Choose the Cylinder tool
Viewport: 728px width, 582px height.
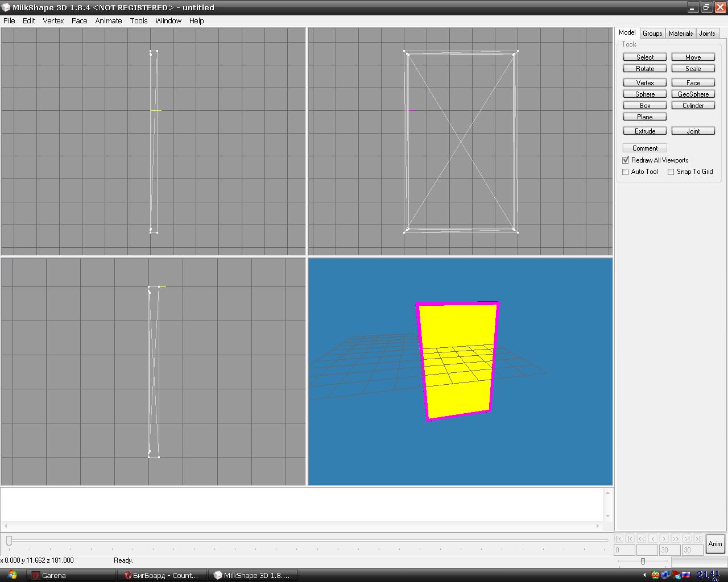point(693,106)
